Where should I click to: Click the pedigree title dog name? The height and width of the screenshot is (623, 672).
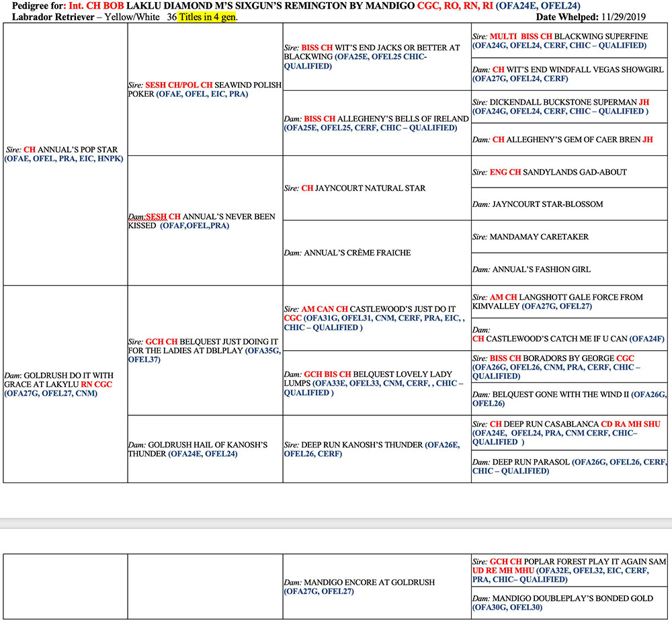point(282,6)
